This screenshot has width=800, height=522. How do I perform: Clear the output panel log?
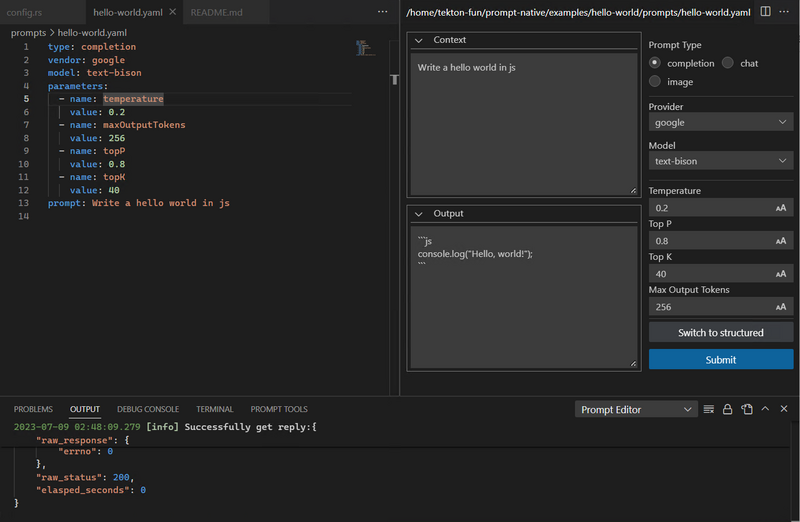tap(709, 409)
